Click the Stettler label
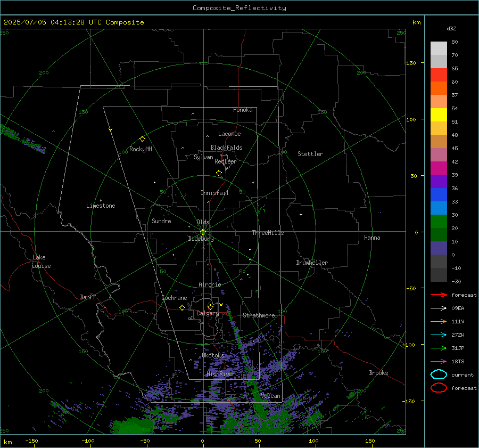The height and width of the screenshot is (448, 479). pyautogui.click(x=310, y=154)
